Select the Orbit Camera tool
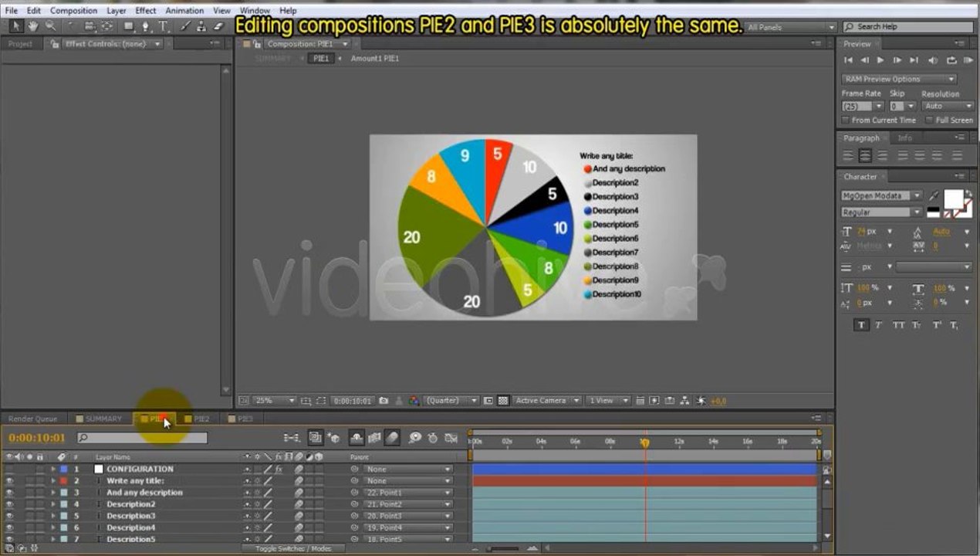Viewport: 980px width, 556px height. pyautogui.click(x=90, y=26)
